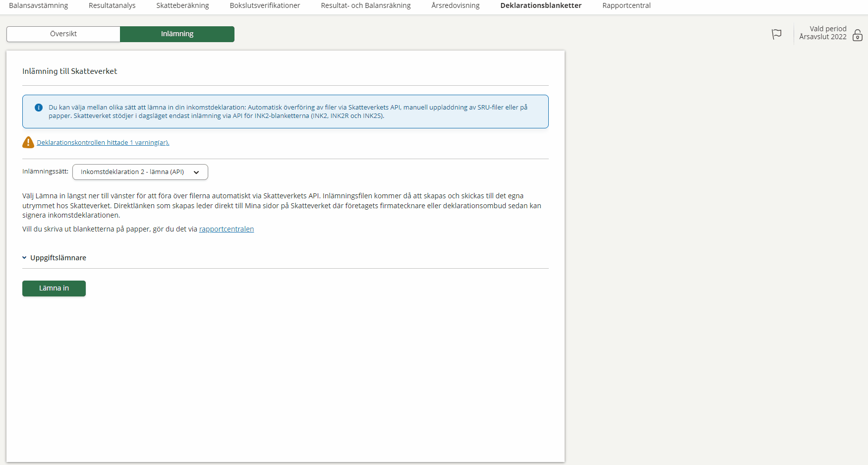
Task: Open Bokslutsverifikationer in top navigation
Action: point(265,5)
